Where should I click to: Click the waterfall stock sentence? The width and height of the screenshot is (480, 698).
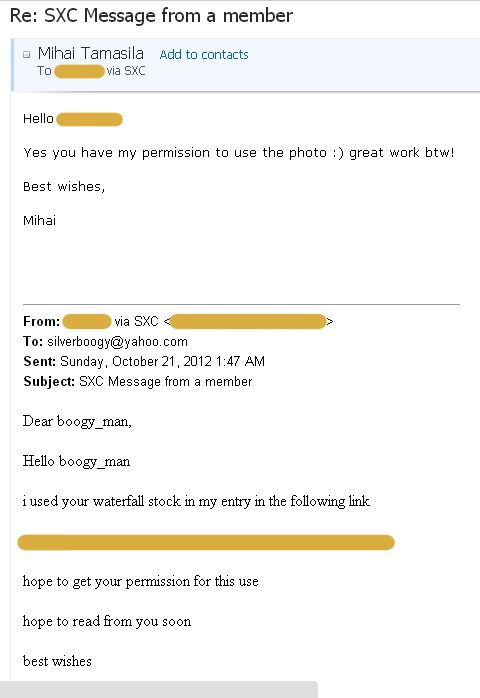click(196, 501)
